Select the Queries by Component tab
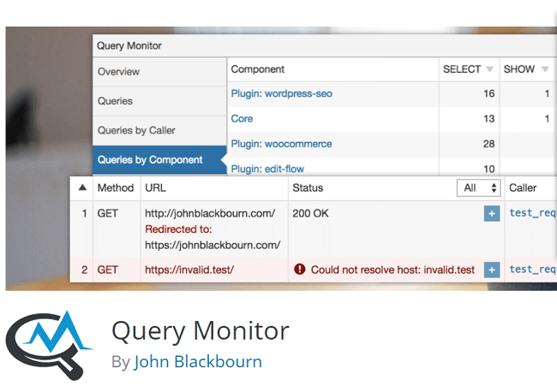This screenshot has width=557, height=392. (159, 160)
